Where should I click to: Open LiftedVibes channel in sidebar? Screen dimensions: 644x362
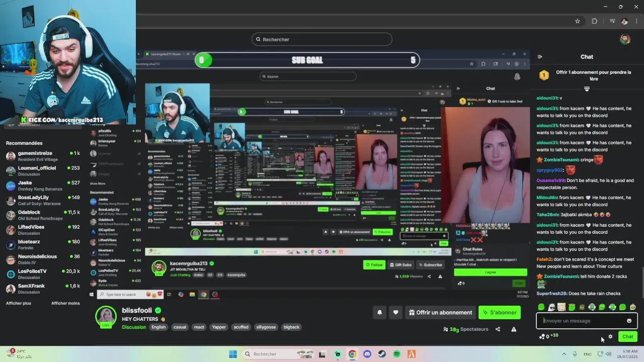pyautogui.click(x=43, y=230)
